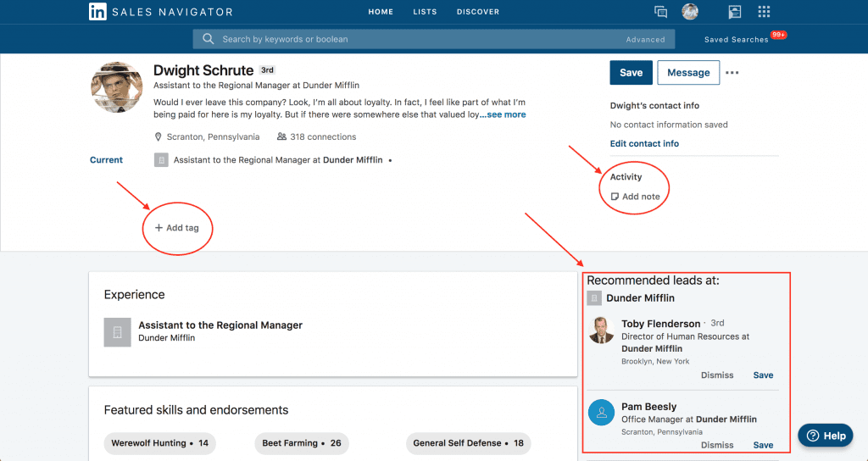Add a note under Activity

click(x=635, y=197)
